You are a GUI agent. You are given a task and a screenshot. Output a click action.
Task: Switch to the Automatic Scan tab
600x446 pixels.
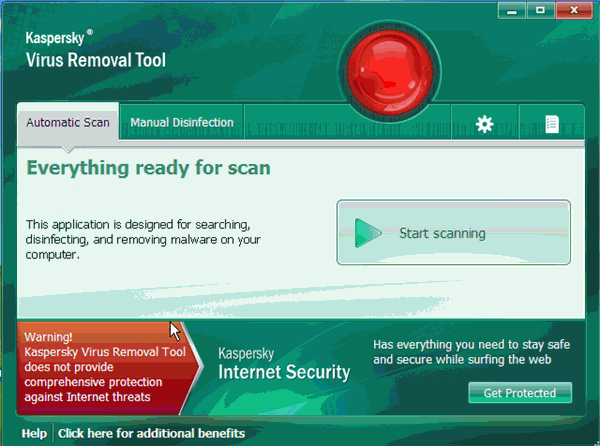[x=67, y=123]
